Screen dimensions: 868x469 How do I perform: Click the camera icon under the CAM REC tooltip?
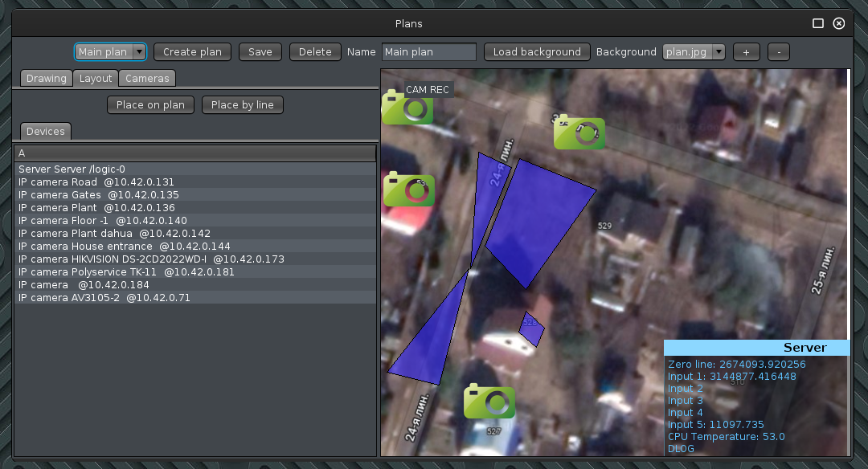[x=407, y=109]
